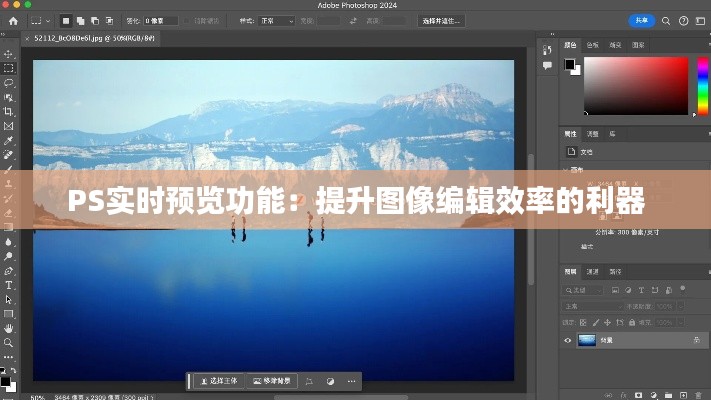Viewport: 711px width, 400px height.
Task: Select the Lasso tool
Action: (x=9, y=83)
